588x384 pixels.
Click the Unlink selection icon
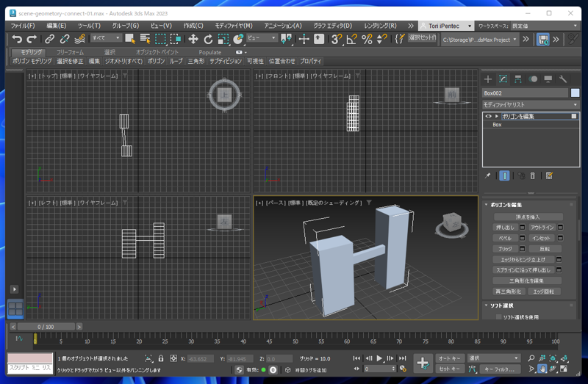point(65,39)
